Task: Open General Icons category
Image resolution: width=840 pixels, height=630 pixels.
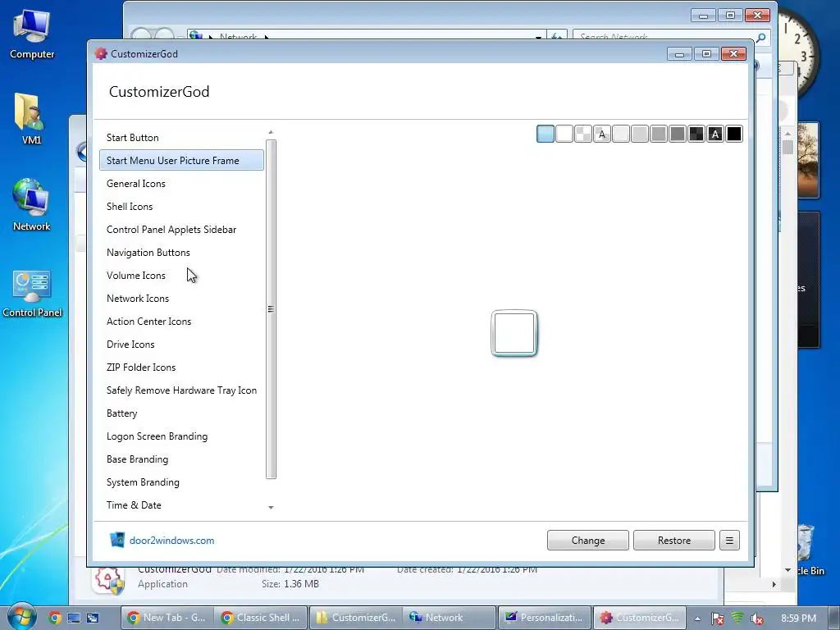Action: click(181, 184)
